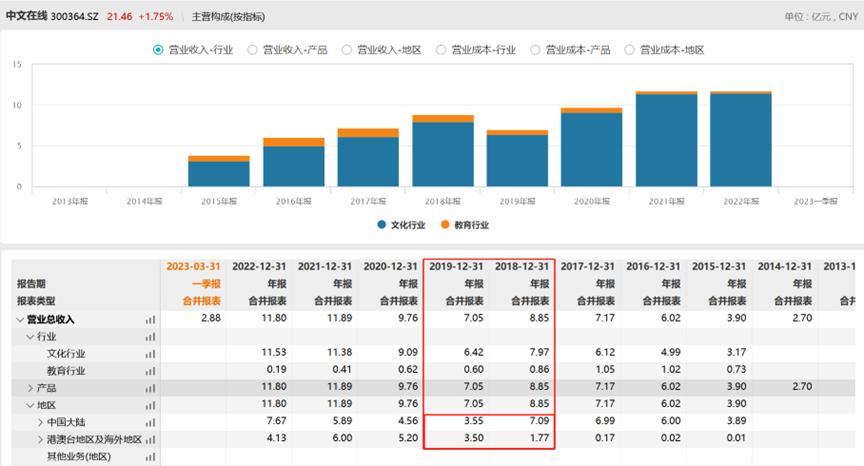Collapse the 营业总收入 tree row

20,320
